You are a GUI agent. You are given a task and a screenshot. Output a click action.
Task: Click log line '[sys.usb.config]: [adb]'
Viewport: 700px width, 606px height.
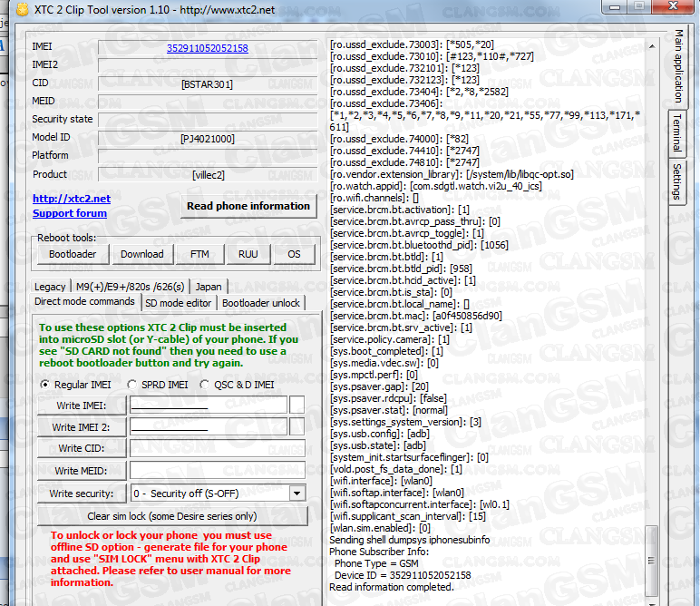pos(379,434)
